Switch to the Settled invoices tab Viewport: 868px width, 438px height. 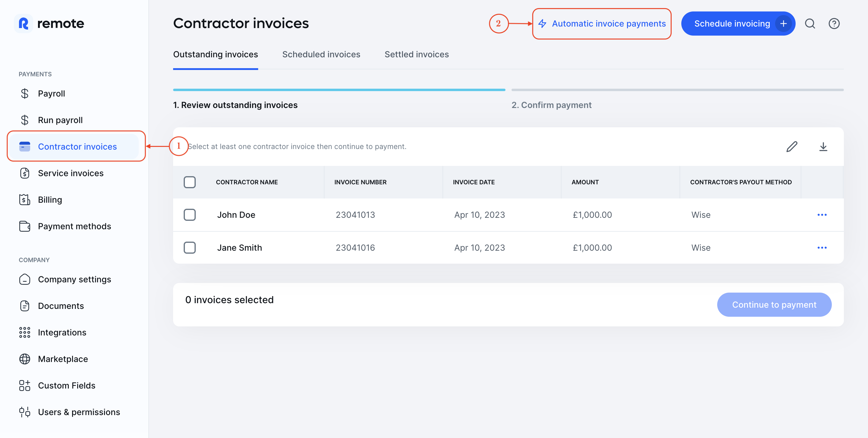[417, 54]
